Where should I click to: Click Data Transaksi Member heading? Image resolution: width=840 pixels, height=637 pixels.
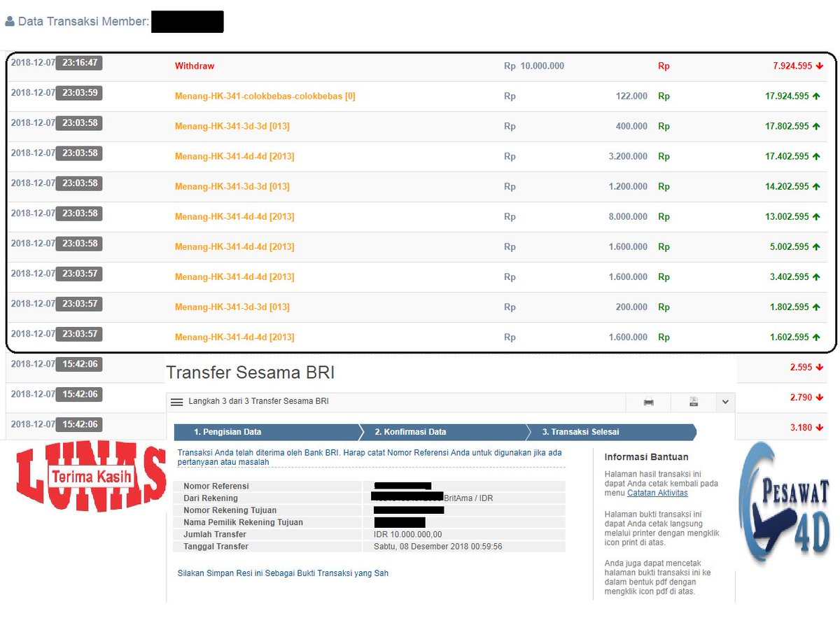pyautogui.click(x=83, y=22)
